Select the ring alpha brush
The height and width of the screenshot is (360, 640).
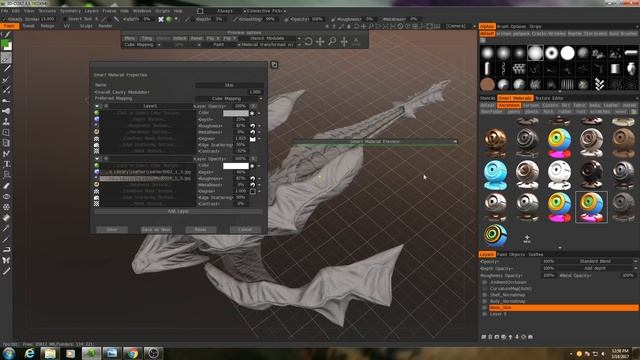551,53
